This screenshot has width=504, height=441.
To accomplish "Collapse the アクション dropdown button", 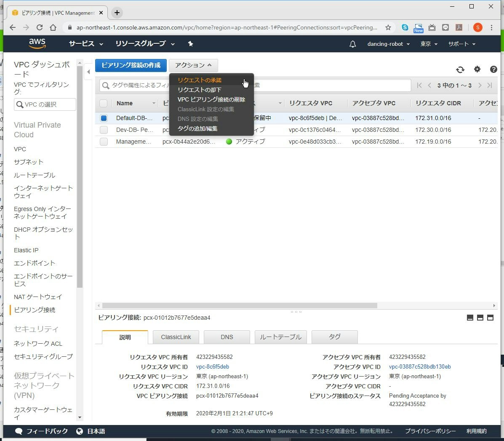I will [x=193, y=65].
